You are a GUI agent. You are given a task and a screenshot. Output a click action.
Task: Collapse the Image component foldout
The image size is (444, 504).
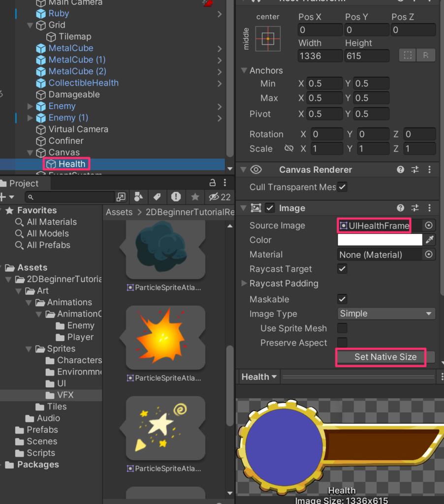(243, 208)
